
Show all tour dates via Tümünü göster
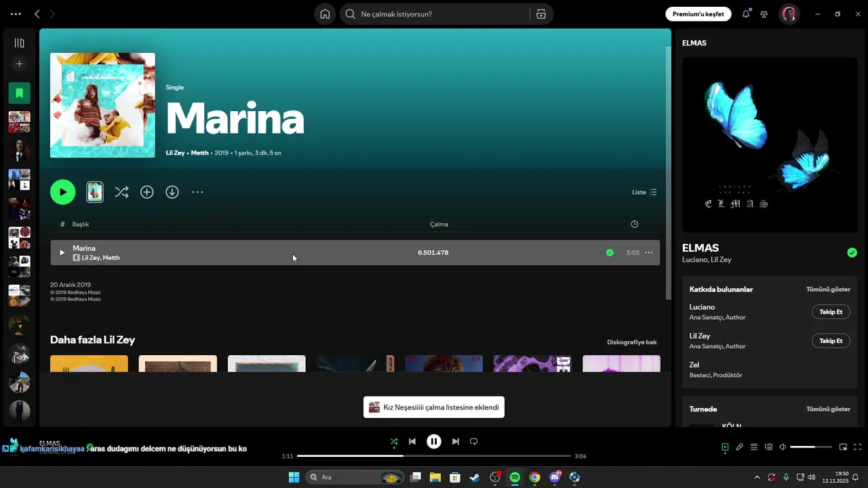pos(828,409)
